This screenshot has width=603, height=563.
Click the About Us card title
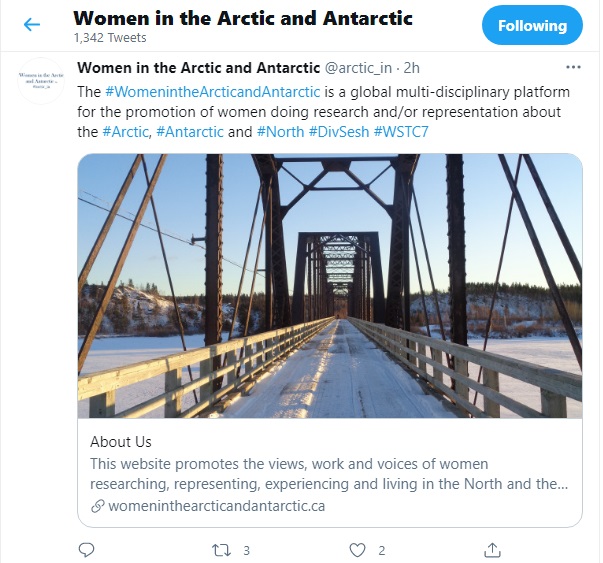click(x=121, y=442)
